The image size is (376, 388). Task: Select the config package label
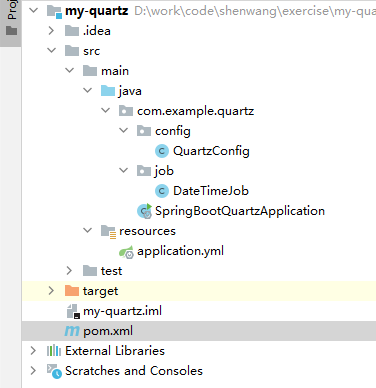(x=173, y=131)
